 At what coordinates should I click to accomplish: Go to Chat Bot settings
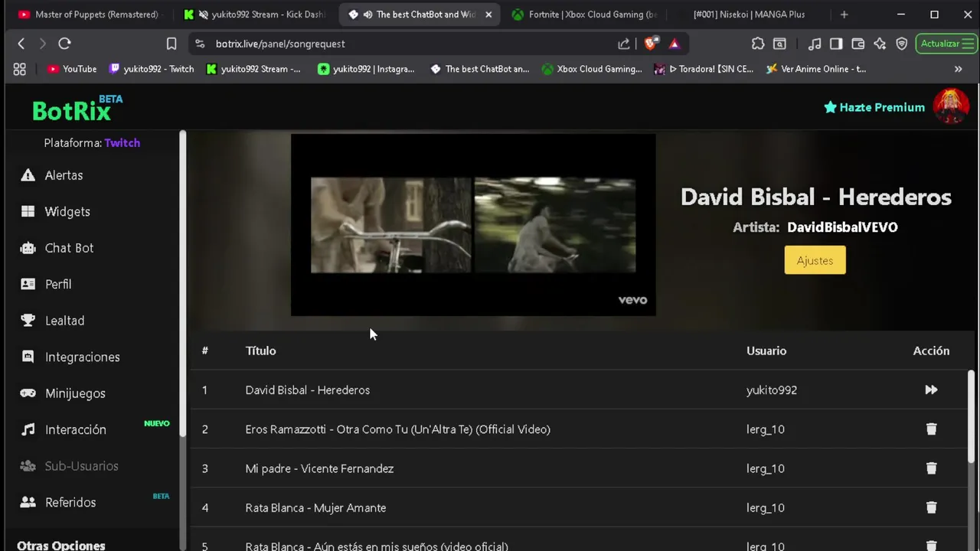pos(69,248)
